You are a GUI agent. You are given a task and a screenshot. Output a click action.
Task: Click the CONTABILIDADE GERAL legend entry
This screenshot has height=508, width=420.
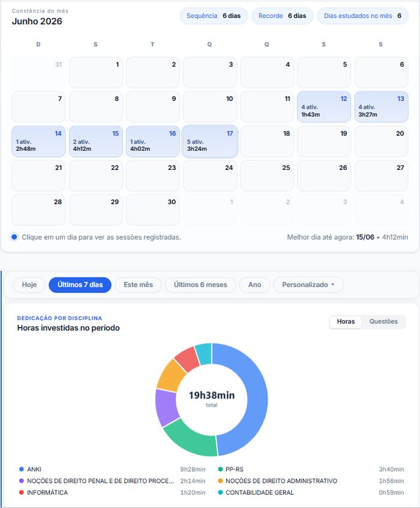click(x=311, y=493)
